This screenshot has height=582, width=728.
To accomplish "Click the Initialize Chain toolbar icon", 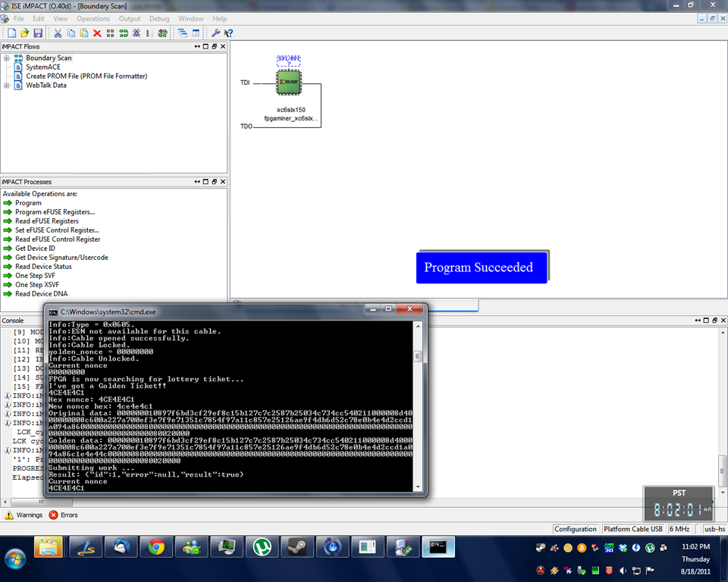I will (124, 33).
